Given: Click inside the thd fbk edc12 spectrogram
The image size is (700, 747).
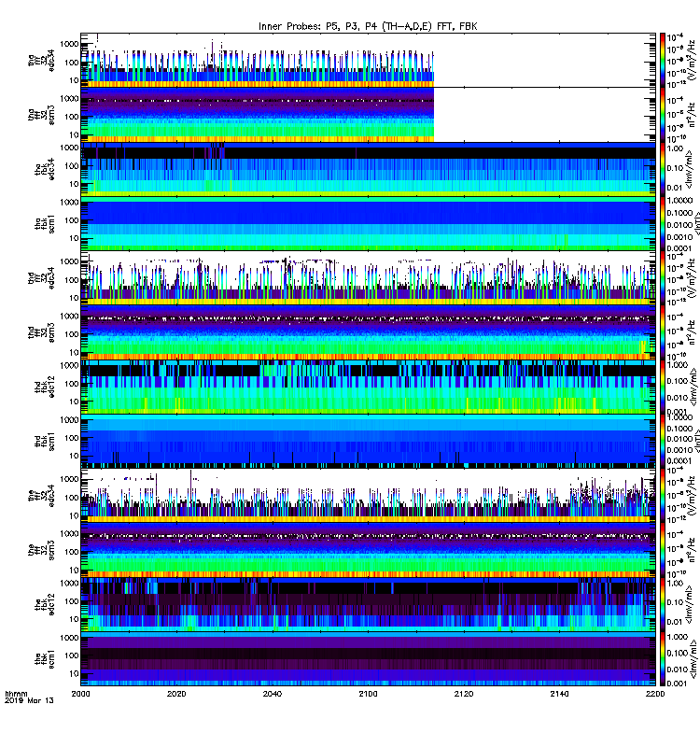Looking at the screenshot, I should (x=368, y=387).
